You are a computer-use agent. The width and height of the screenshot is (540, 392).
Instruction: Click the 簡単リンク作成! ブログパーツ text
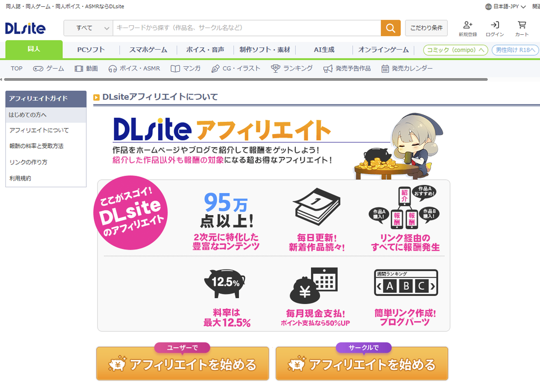coord(405,318)
